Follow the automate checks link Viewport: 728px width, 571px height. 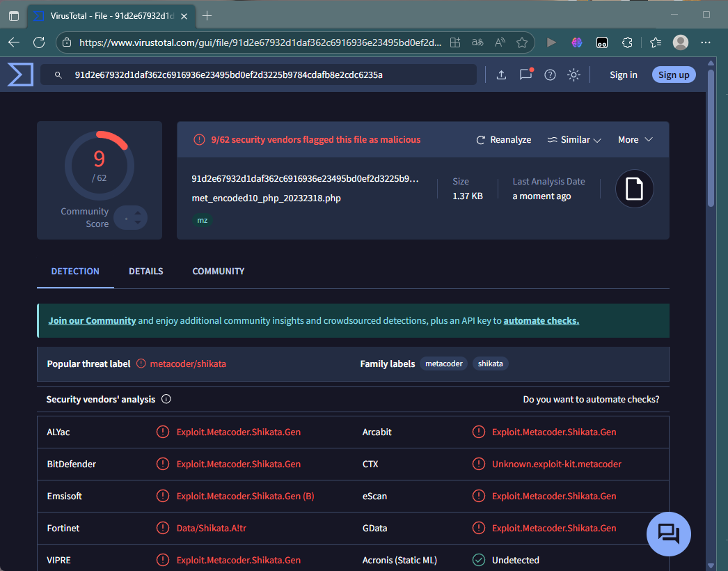coord(541,320)
